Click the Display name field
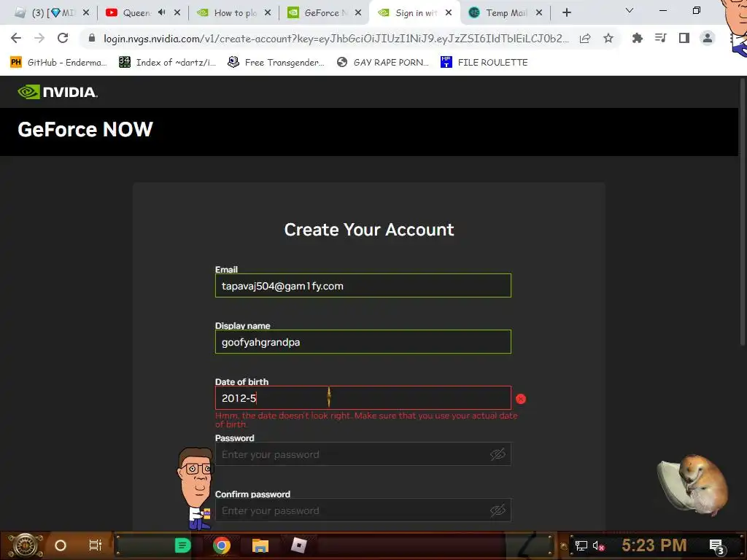Viewport: 747px width, 560px height. [363, 342]
